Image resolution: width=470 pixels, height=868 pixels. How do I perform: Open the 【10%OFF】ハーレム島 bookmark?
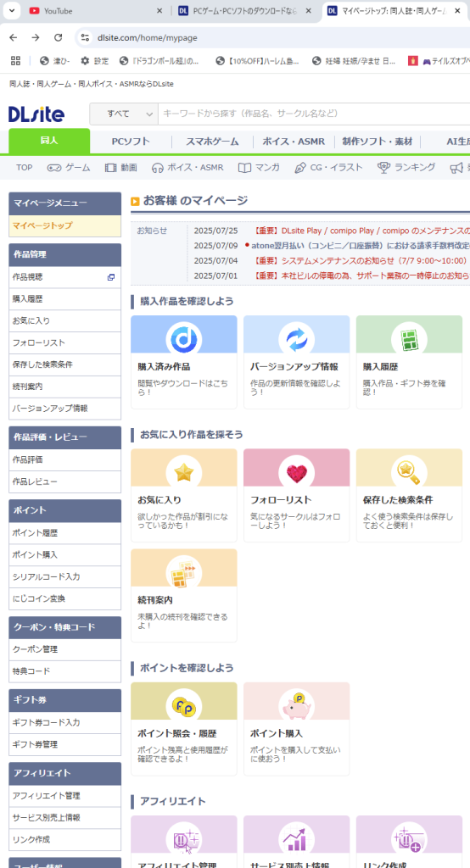pos(257,61)
